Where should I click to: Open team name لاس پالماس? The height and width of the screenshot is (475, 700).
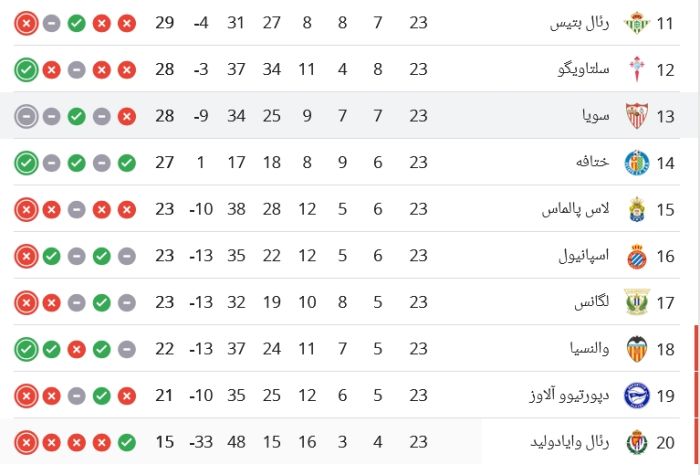pyautogui.click(x=575, y=209)
